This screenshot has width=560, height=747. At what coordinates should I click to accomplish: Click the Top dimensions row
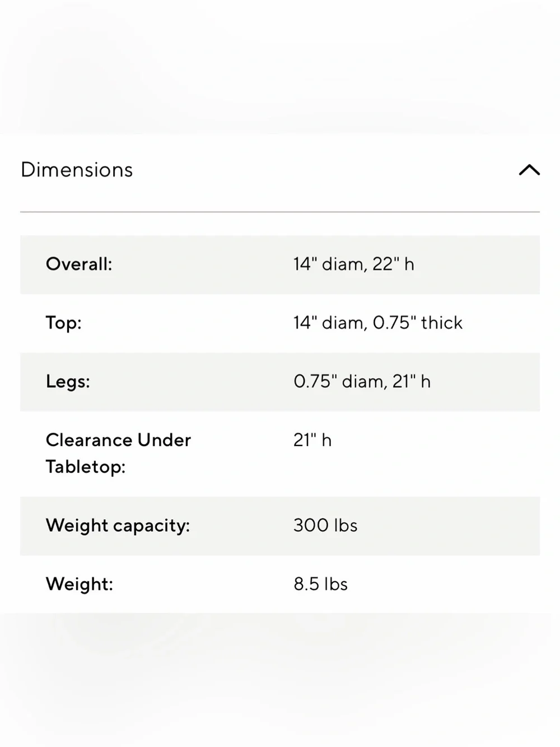(280, 323)
